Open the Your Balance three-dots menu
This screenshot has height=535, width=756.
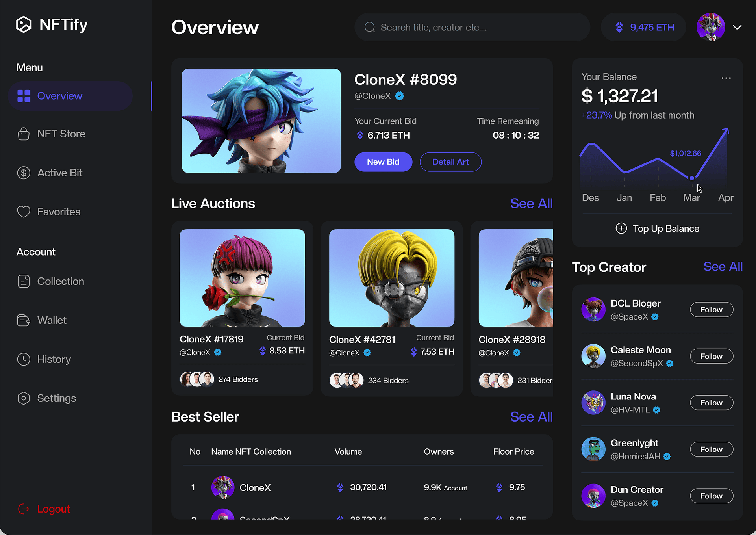click(726, 78)
